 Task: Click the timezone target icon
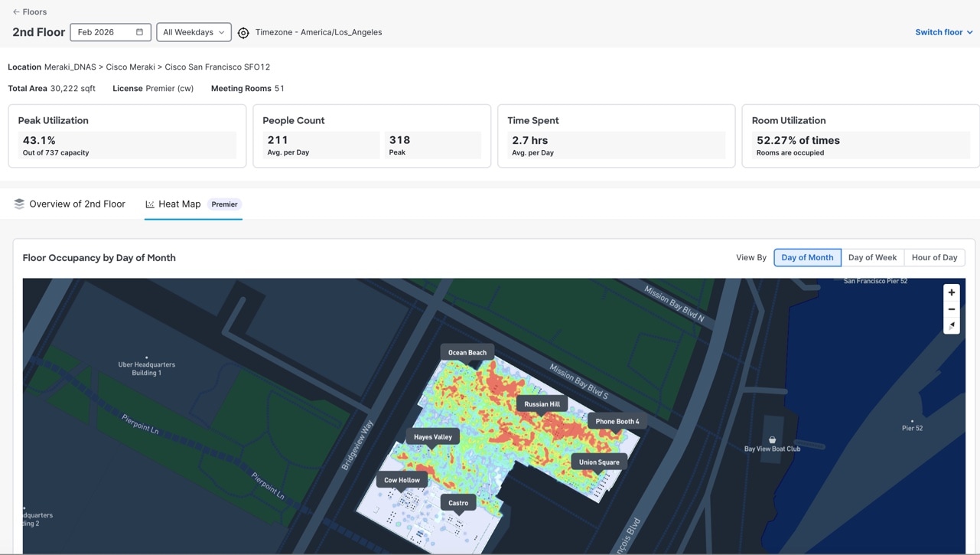pos(243,33)
